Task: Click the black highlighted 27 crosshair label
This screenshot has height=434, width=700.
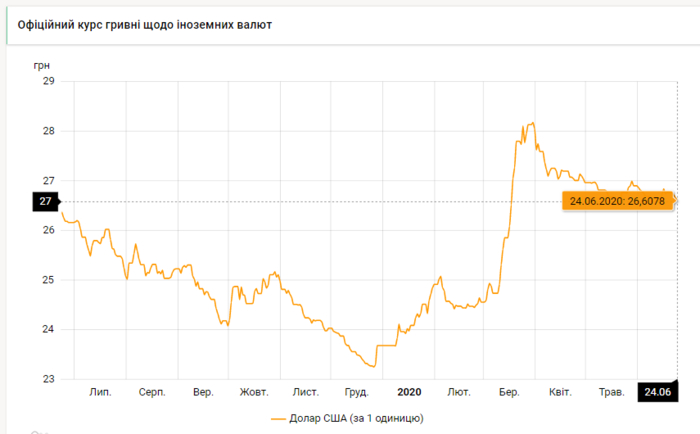Action: [x=45, y=201]
